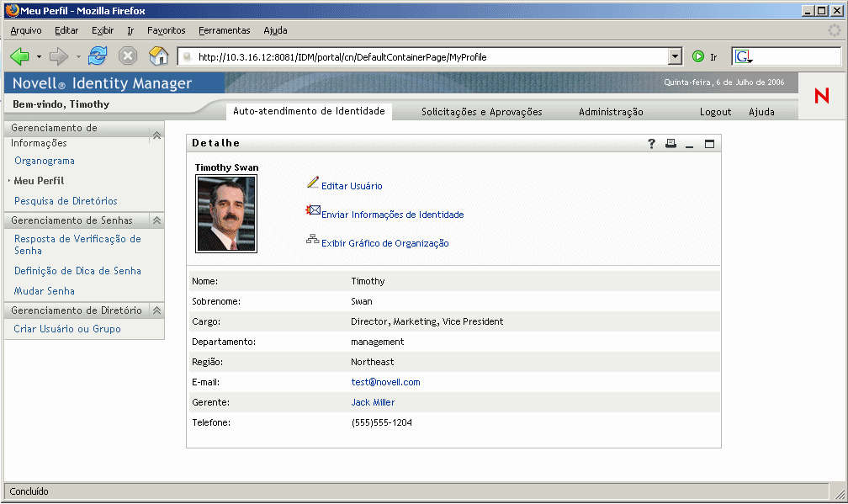Collapse the Gerenciamento de Senhas section
The image size is (848, 504).
156,220
